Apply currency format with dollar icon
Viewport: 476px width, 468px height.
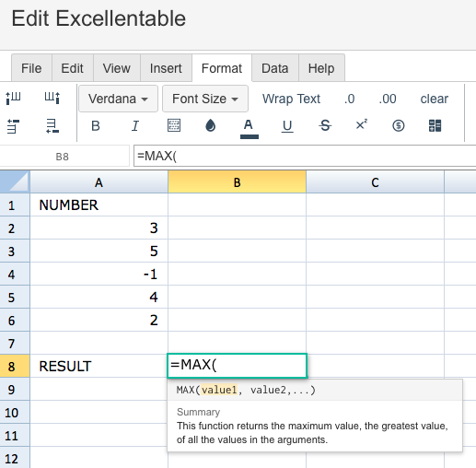399,125
